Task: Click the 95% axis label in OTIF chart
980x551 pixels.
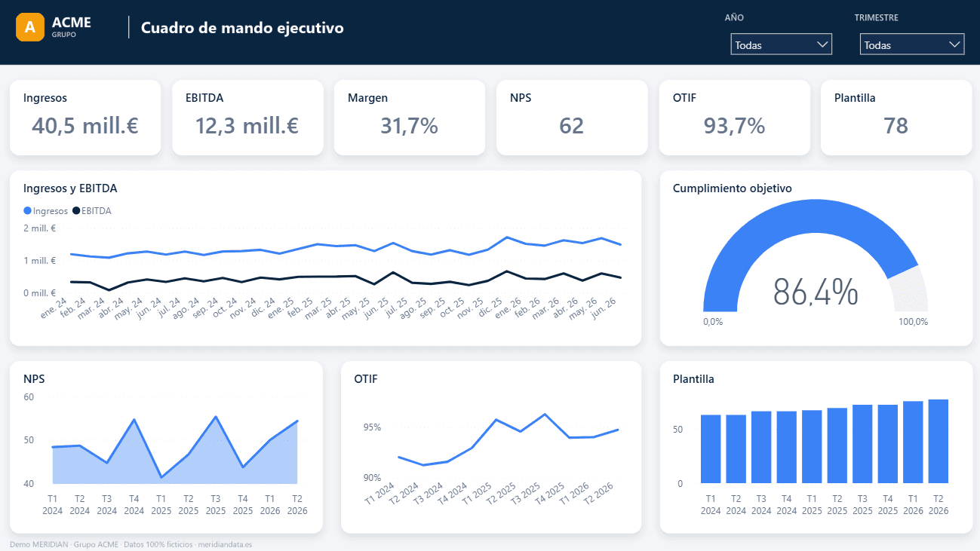Action: pyautogui.click(x=372, y=427)
